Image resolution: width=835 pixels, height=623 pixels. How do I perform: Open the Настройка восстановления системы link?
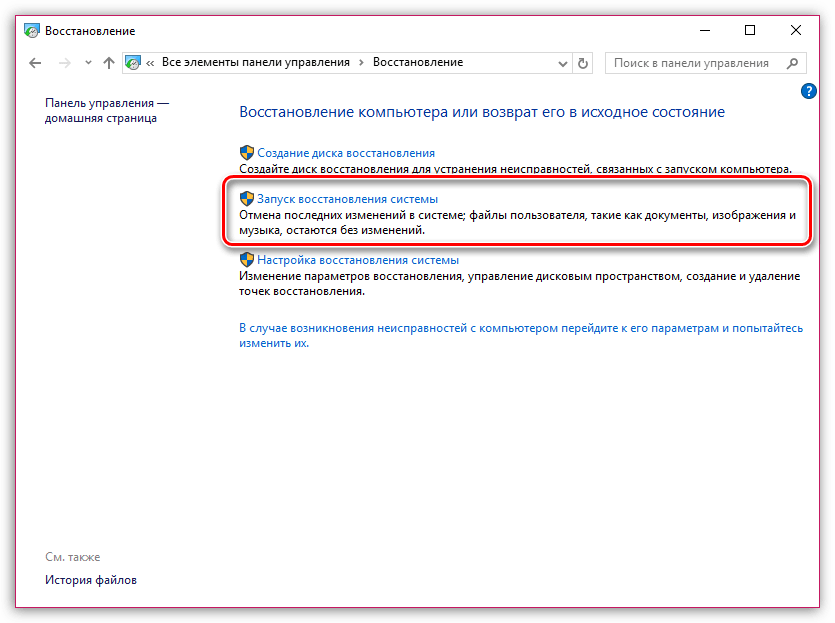358,260
